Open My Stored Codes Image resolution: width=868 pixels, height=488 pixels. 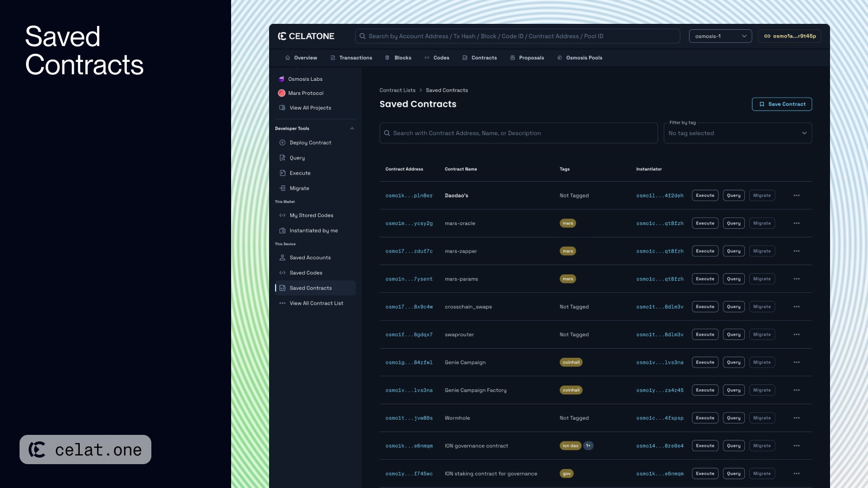[x=306, y=215]
